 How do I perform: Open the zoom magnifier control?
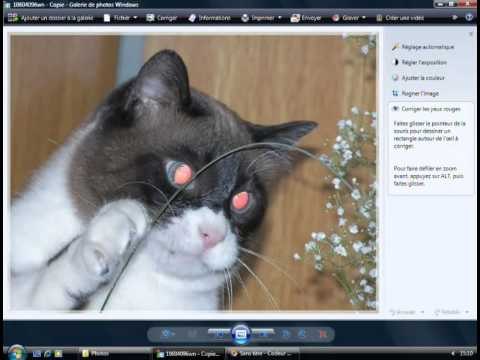pos(167,334)
